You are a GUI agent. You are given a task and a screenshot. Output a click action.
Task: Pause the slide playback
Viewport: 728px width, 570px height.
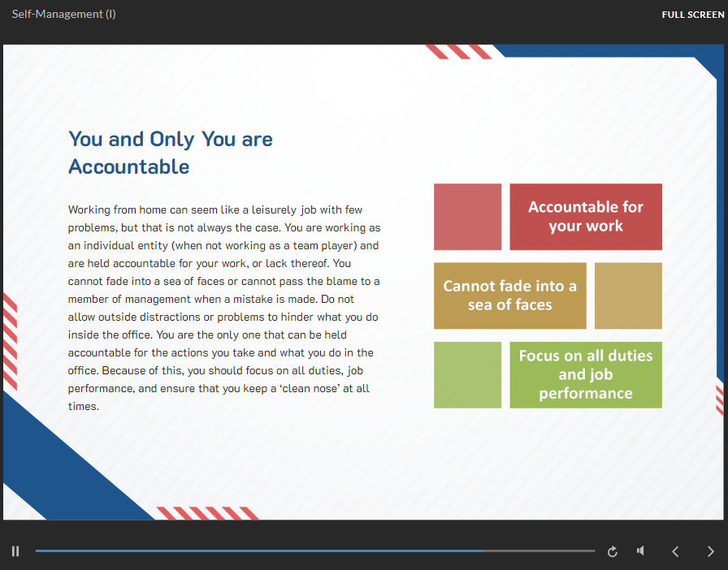[15, 551]
